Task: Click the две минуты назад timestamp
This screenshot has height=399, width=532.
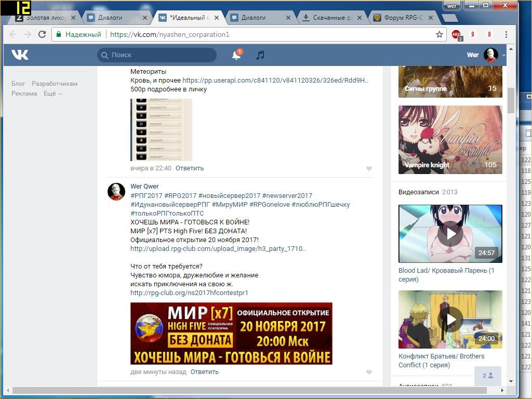Action: (158, 372)
